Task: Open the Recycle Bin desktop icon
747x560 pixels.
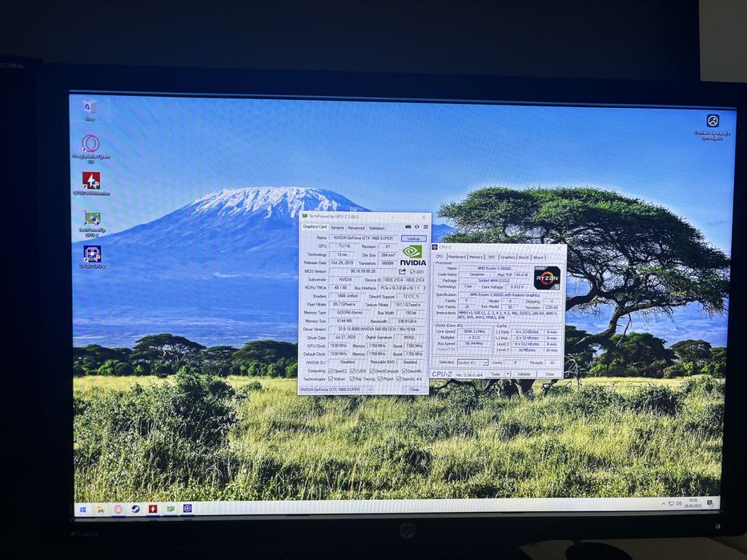Action: (x=90, y=110)
